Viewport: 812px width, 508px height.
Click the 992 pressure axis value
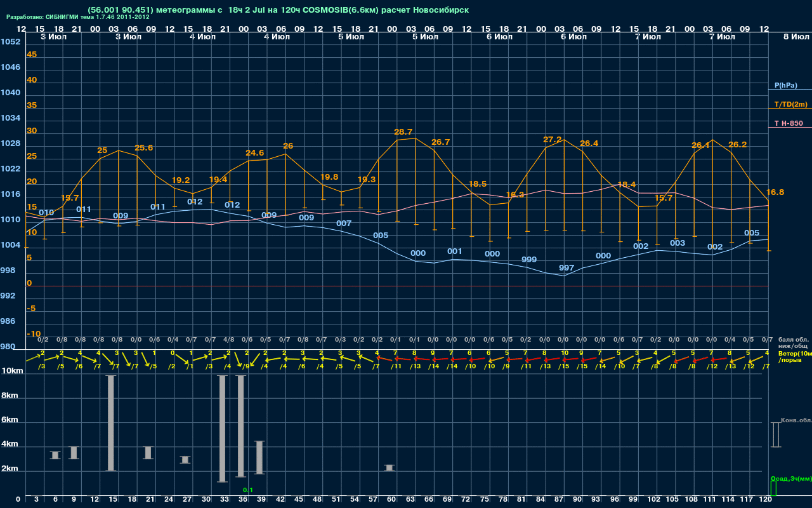(x=8, y=296)
